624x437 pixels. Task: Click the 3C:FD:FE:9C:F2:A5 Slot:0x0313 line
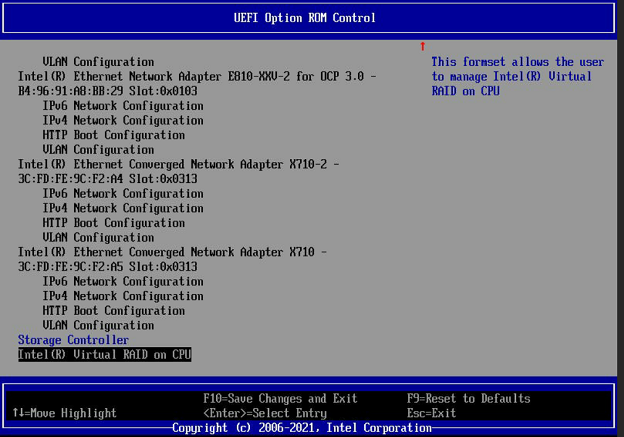click(x=107, y=267)
